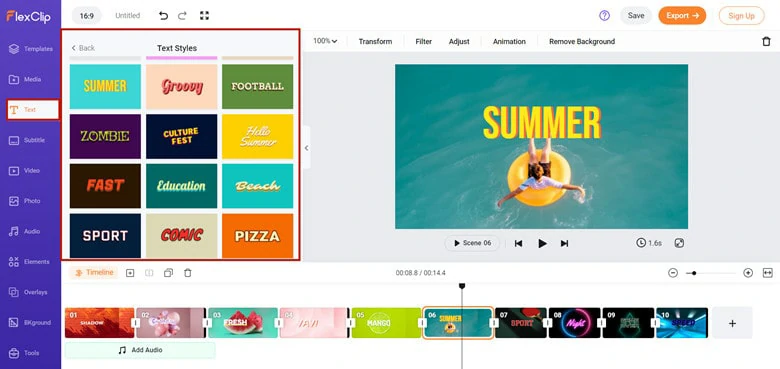Adjust the timeline zoom slider
Image resolution: width=780 pixels, height=369 pixels.
(x=710, y=273)
